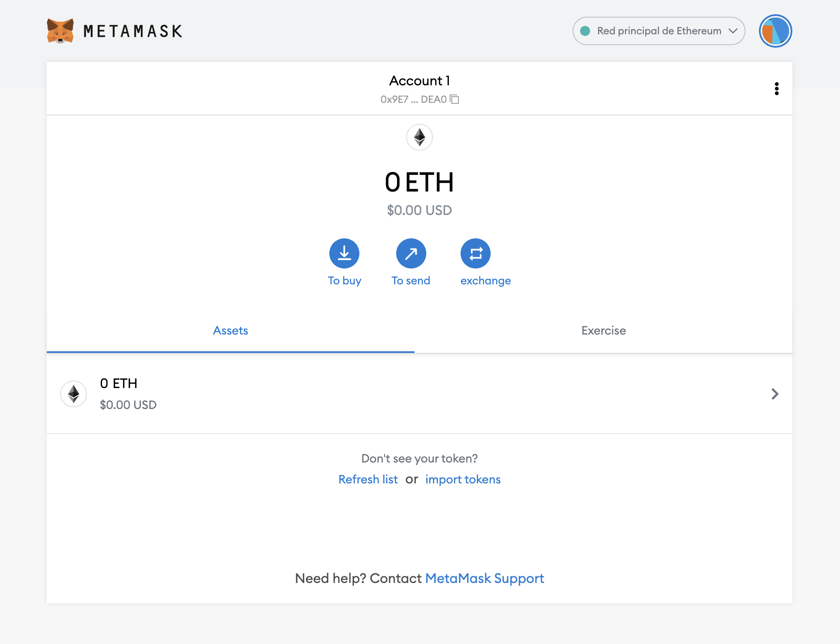
Task: Copy the account address with the copy icon
Action: click(454, 99)
